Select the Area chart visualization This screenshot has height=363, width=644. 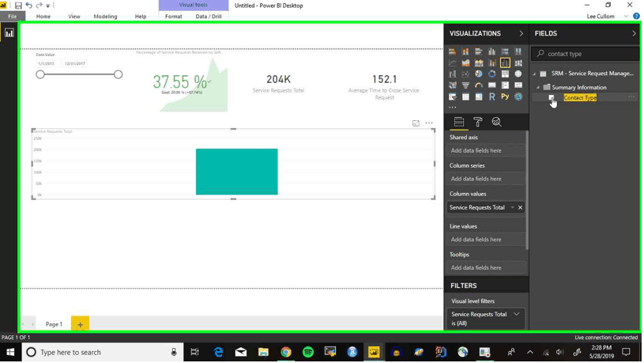[465, 63]
